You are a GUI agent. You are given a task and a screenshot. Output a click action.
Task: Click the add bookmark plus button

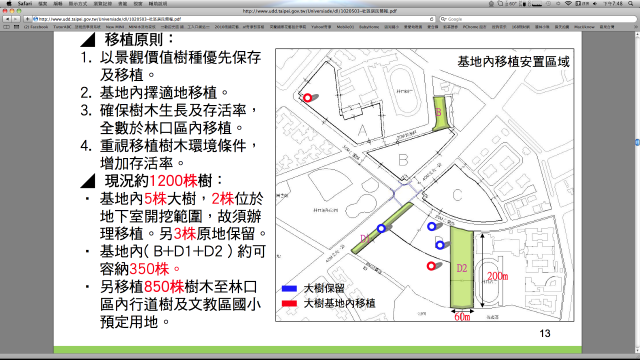[27, 19]
